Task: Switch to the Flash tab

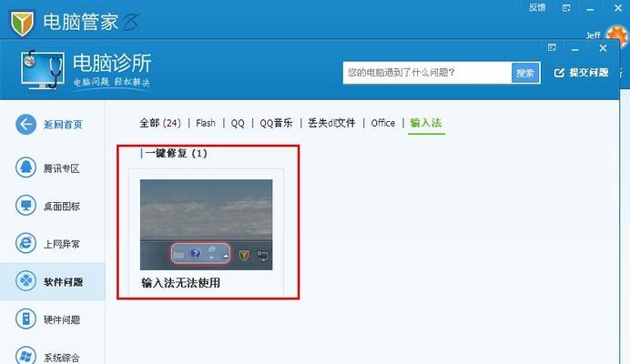Action: (206, 123)
